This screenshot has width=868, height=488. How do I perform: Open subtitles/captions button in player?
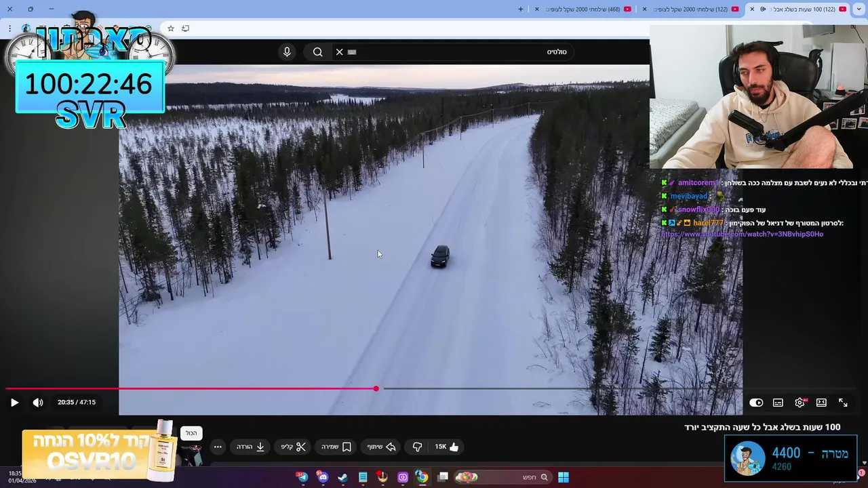point(778,403)
